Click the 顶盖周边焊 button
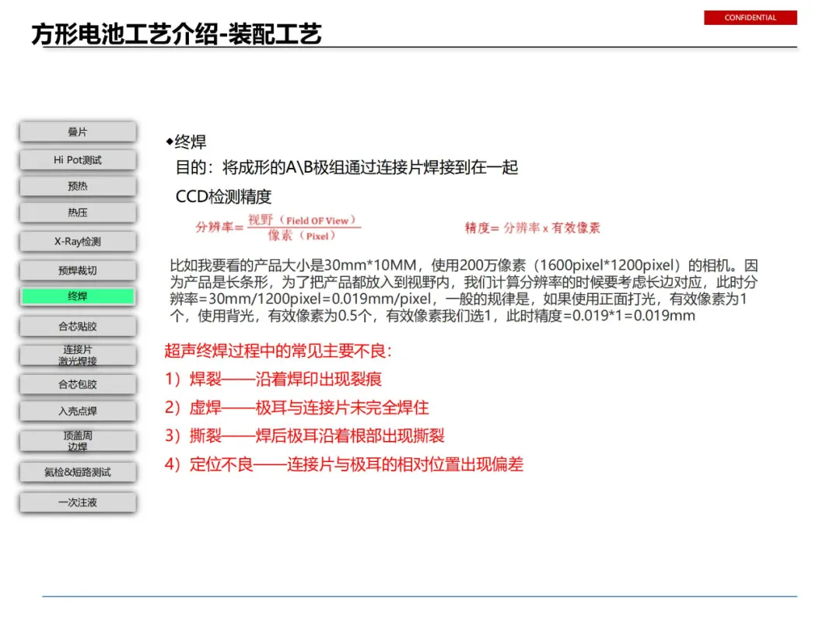The image size is (840, 630). pyautogui.click(x=78, y=441)
